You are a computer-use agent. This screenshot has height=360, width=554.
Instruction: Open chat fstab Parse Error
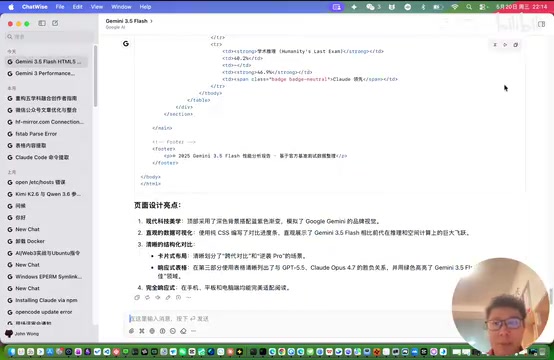[46, 134]
